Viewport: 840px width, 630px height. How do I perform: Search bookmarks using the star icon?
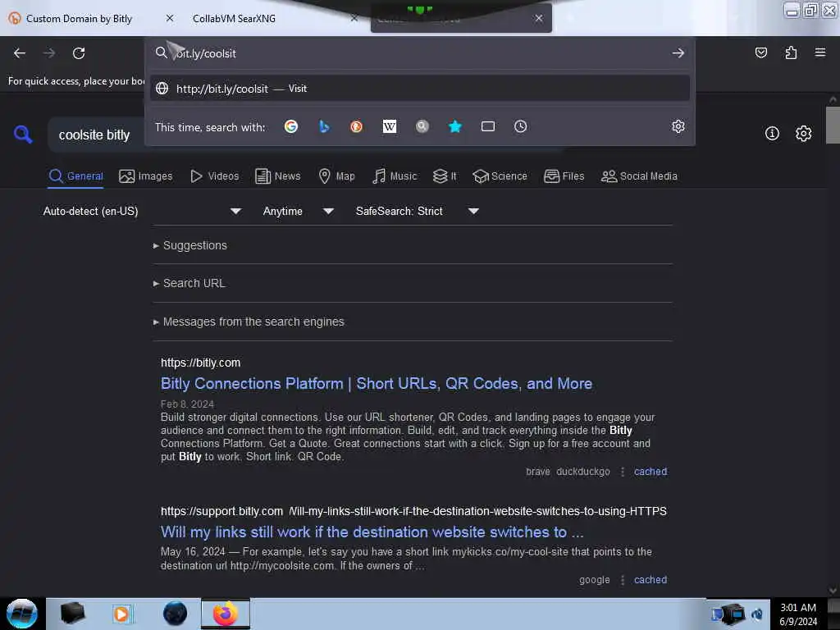click(454, 126)
